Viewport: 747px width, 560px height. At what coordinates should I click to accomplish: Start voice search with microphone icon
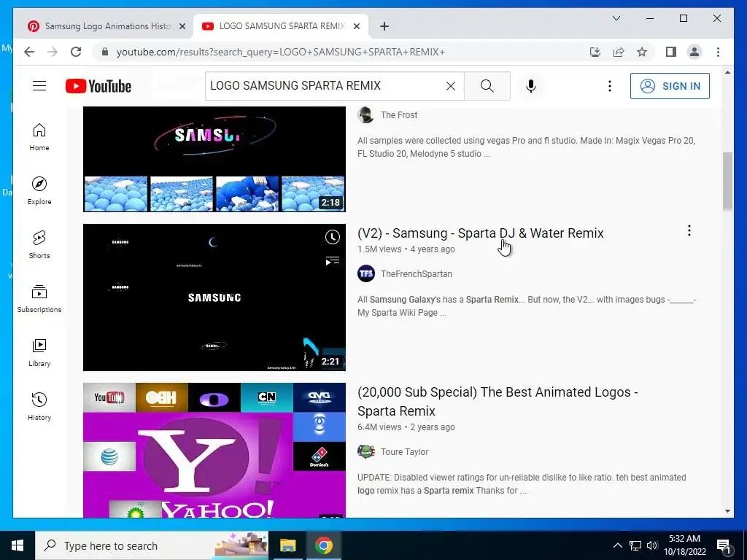coord(531,86)
